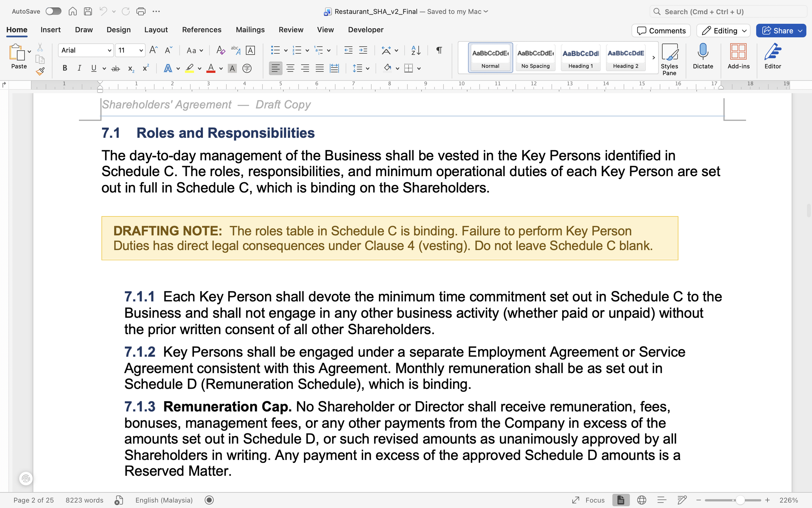Click the Search field
812x508 pixels.
pyautogui.click(x=728, y=11)
